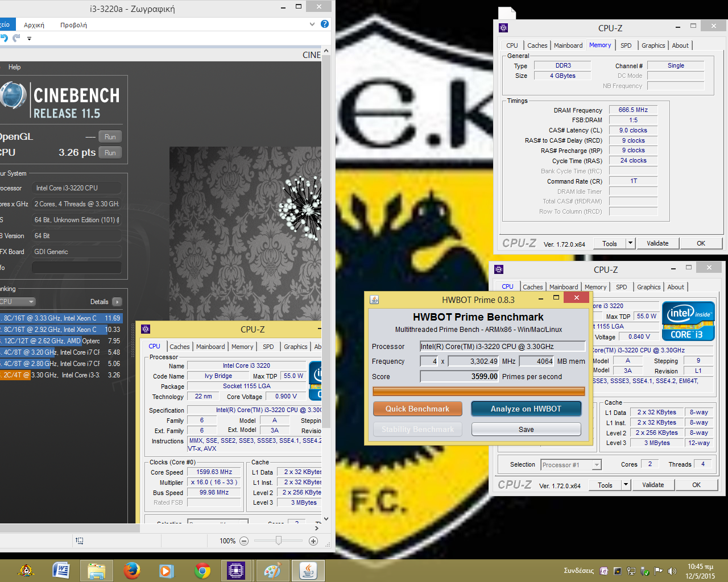Viewport: 728px width, 582px height.
Task: Switch to CPU-Z via its taskbar icon
Action: (x=236, y=570)
